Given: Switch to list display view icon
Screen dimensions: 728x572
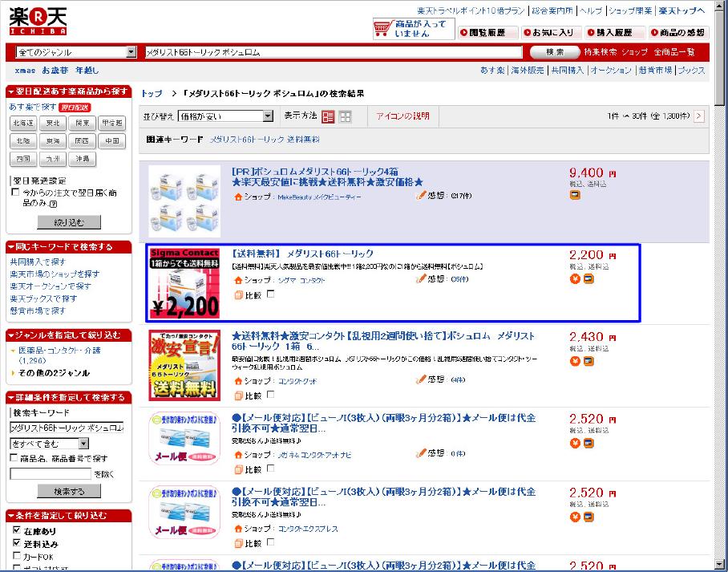Looking at the screenshot, I should (x=328, y=116).
